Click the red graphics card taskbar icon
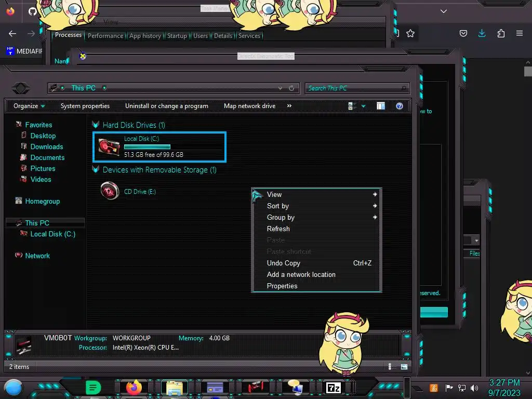The height and width of the screenshot is (399, 532). [255, 388]
